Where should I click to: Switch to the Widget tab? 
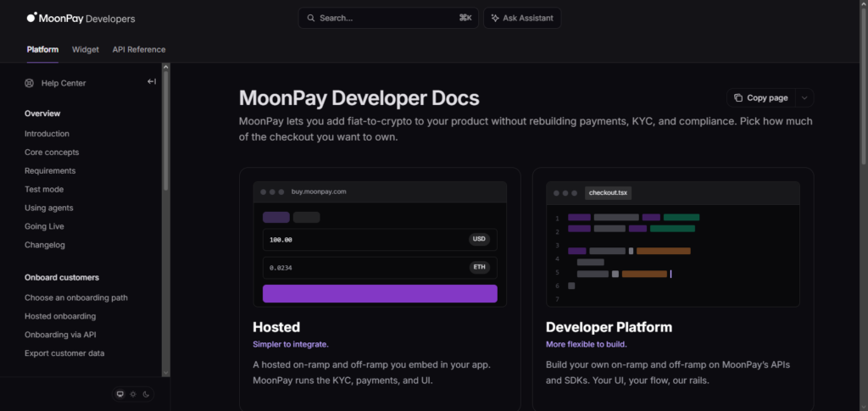tap(86, 49)
